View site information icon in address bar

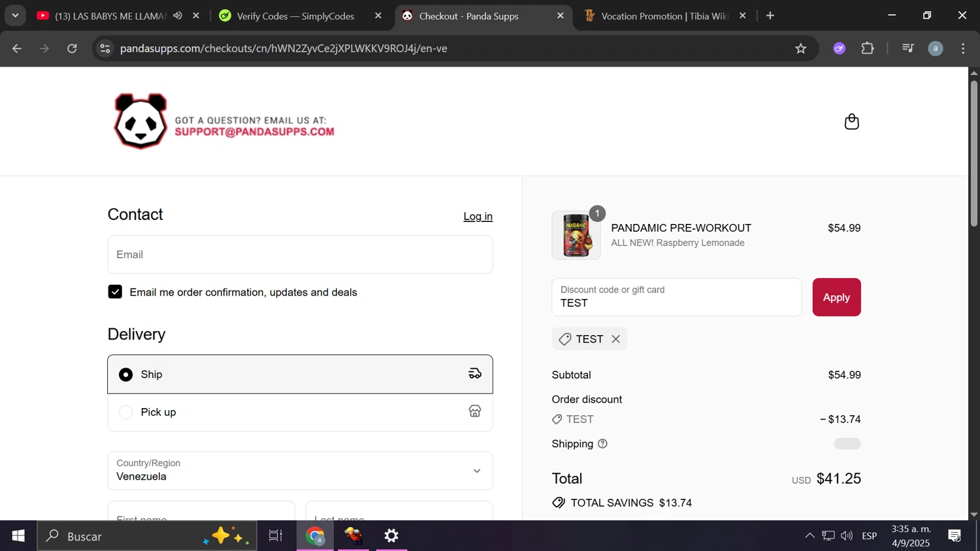[105, 48]
